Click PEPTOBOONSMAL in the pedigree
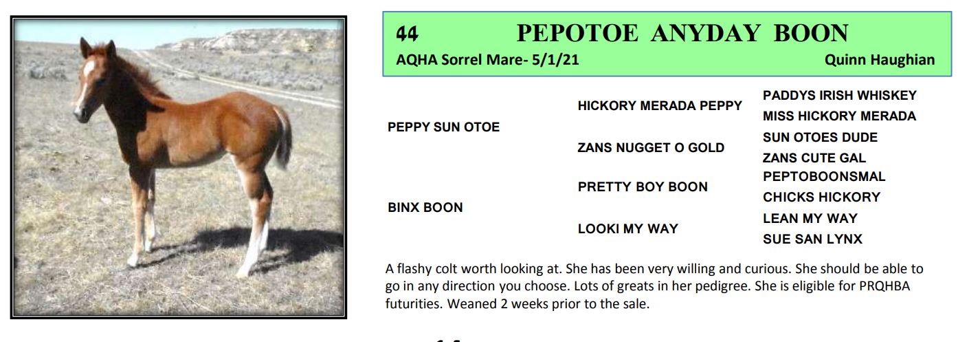Viewport: 980px width, 342px height. [824, 177]
